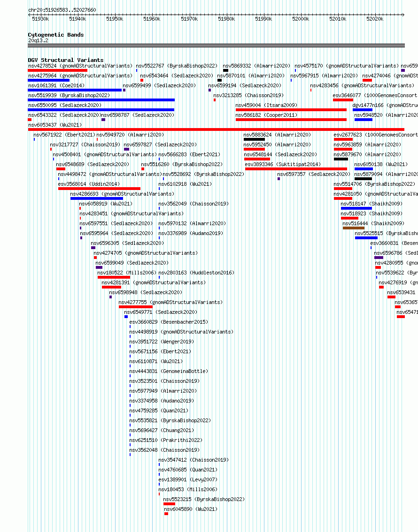The height and width of the screenshot is (532, 418).
Task: Click nsv6599194 (Sedlazeck2020) label
Action: (x=245, y=85)
